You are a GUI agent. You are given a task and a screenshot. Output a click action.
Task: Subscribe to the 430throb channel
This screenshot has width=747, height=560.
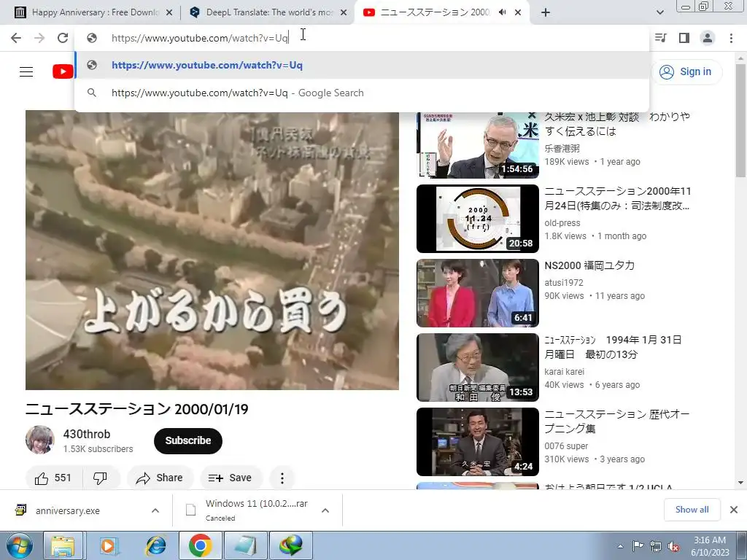(x=188, y=441)
